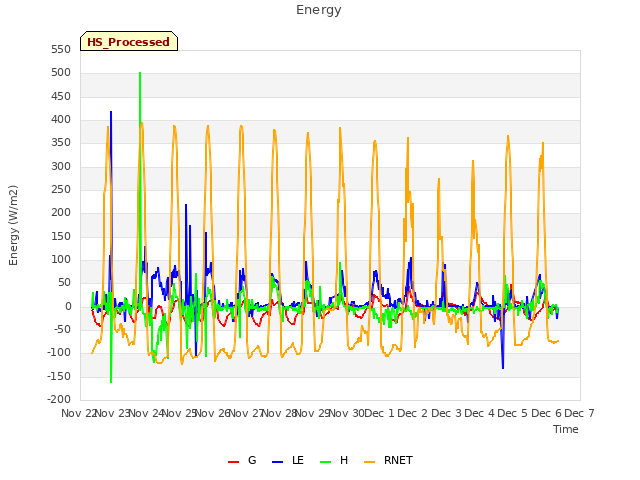Click the 400 y-axis tick label

point(61,120)
